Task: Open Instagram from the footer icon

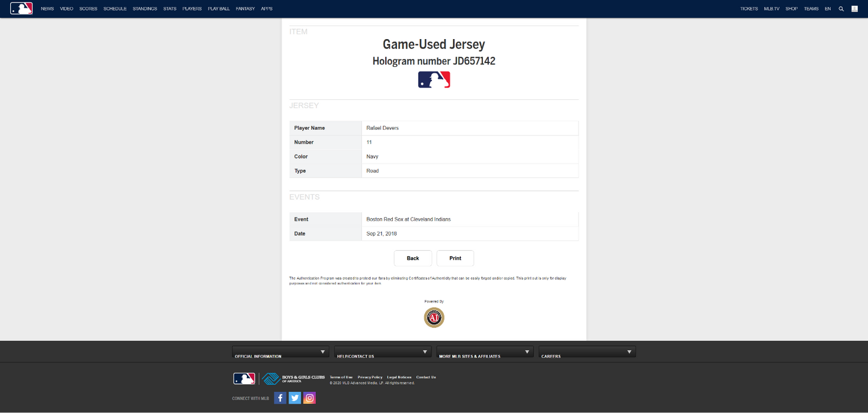Action: (x=309, y=397)
